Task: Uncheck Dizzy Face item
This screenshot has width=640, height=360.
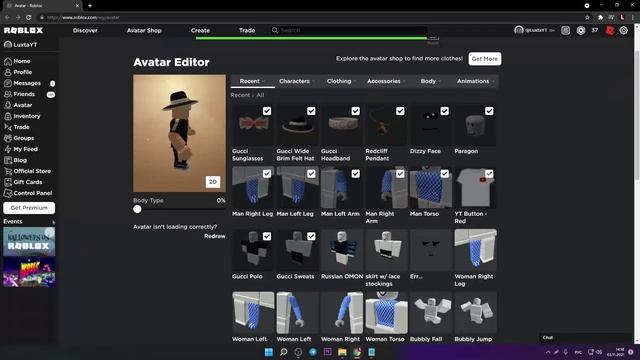Action: pyautogui.click(x=445, y=111)
